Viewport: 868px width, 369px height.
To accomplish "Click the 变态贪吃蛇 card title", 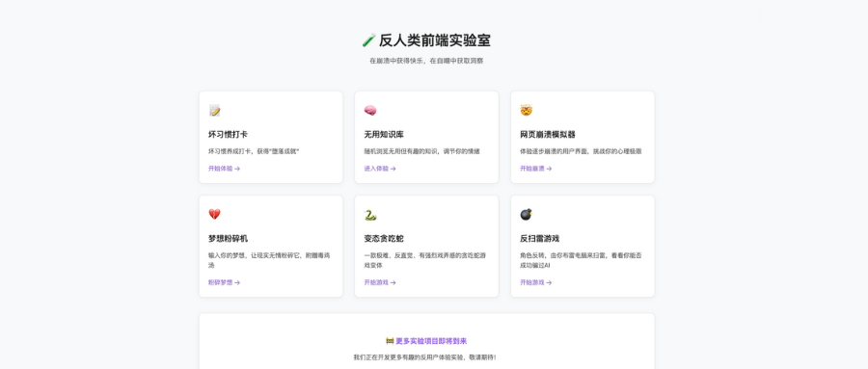I will click(384, 238).
